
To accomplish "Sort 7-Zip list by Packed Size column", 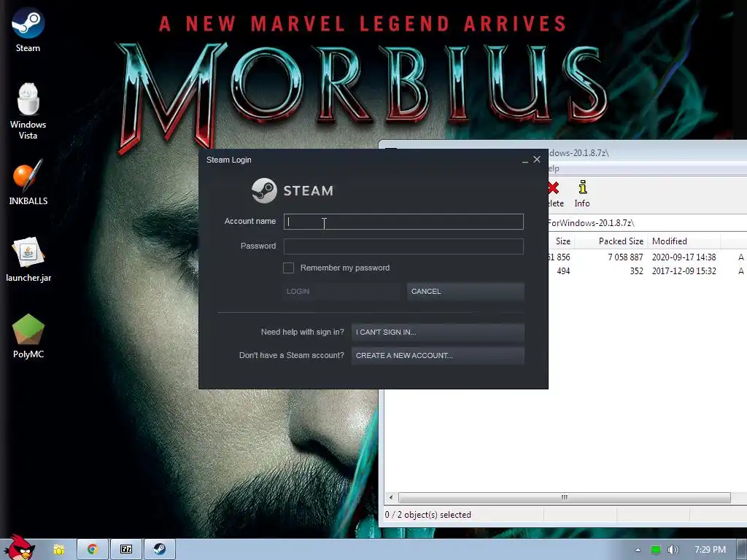I will coord(611,241).
